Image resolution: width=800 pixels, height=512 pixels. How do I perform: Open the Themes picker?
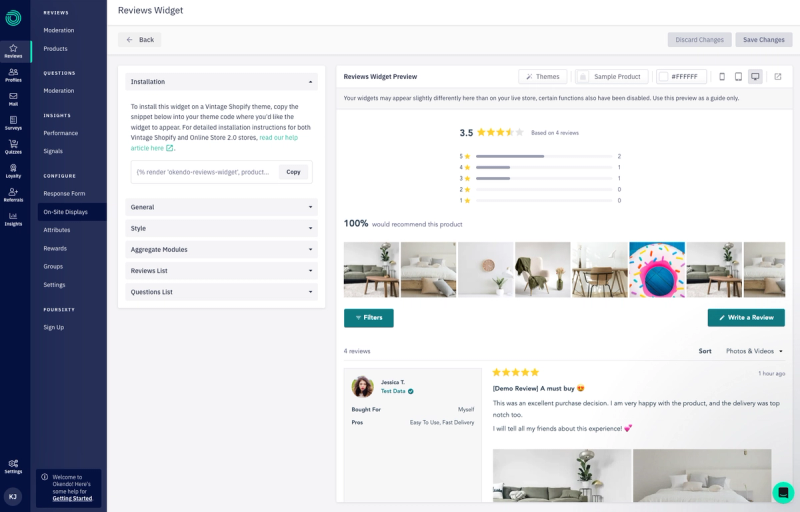click(x=542, y=76)
